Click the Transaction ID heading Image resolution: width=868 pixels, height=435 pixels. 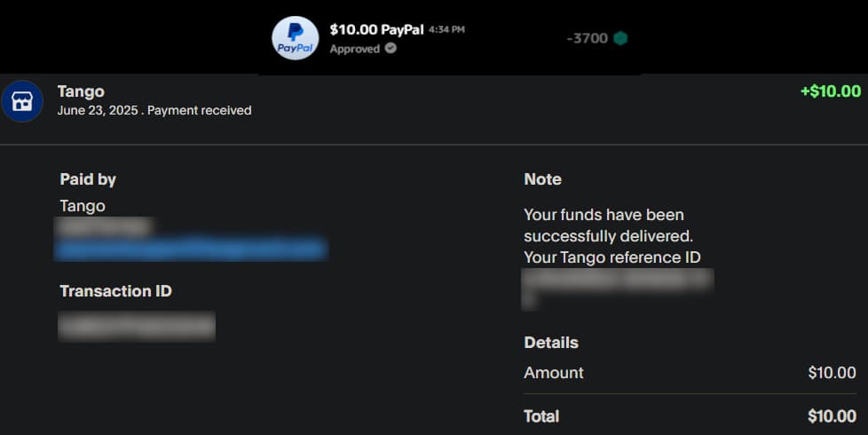[x=115, y=291]
